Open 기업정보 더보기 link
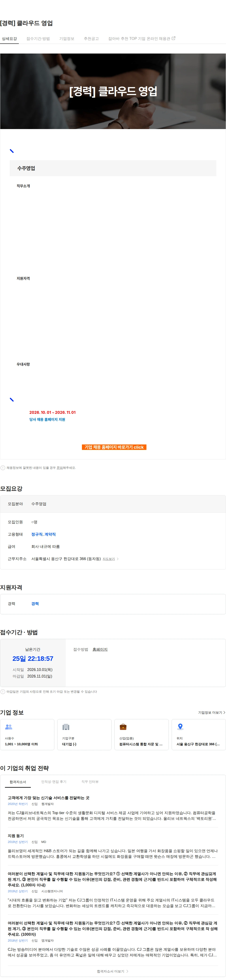Screen dimensions: 226x980 pyautogui.click(x=212, y=712)
